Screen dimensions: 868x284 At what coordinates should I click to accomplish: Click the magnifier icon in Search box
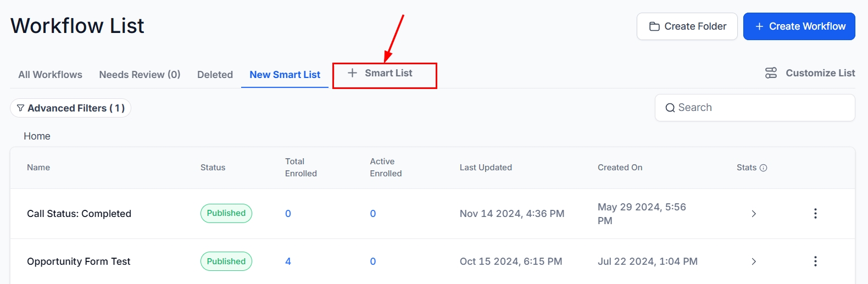pyautogui.click(x=670, y=108)
